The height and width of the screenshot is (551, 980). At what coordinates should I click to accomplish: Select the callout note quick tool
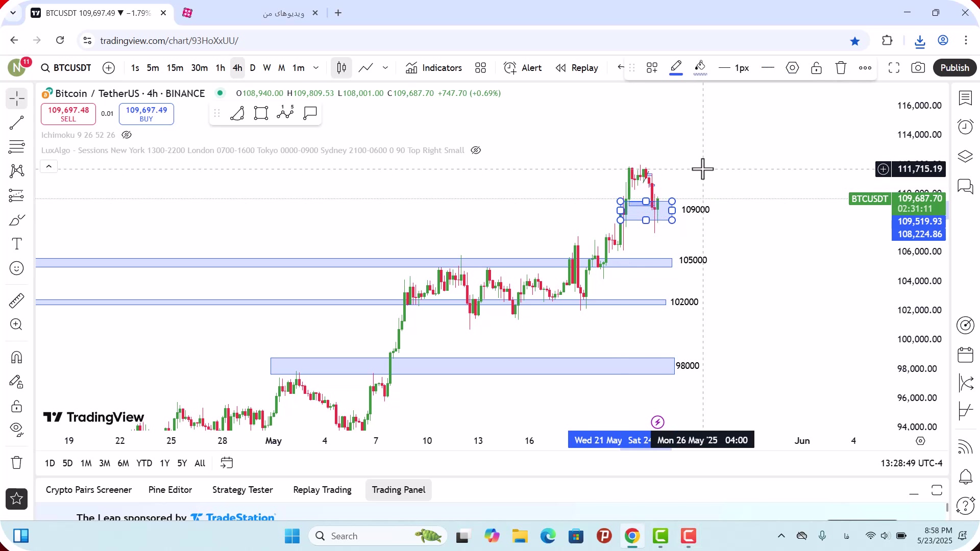click(x=310, y=113)
